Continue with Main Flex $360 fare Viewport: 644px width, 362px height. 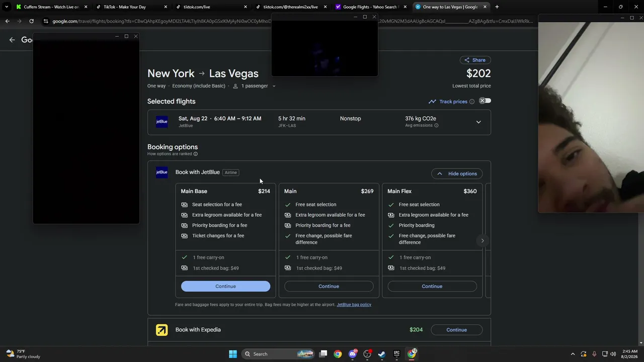coord(432,286)
